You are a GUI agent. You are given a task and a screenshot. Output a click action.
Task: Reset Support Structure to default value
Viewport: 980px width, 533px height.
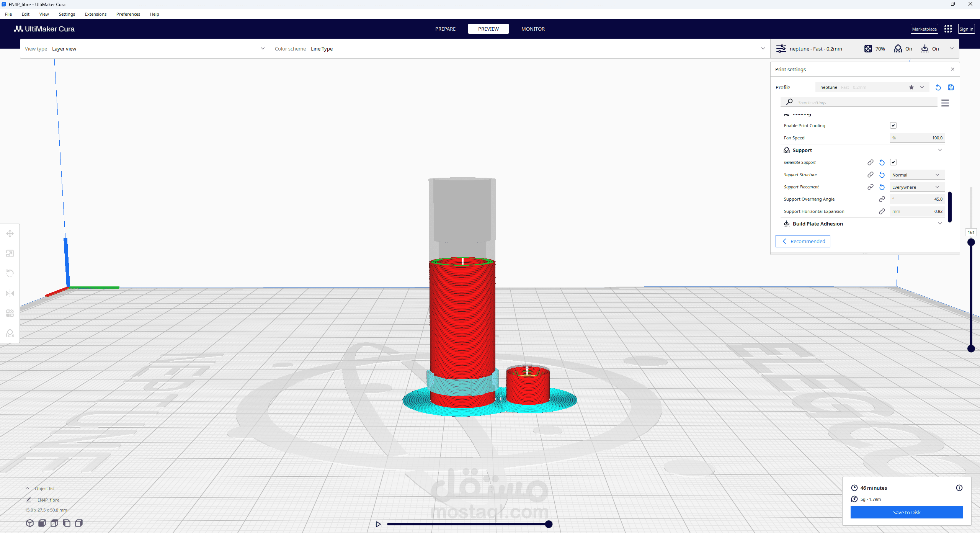[x=882, y=175]
